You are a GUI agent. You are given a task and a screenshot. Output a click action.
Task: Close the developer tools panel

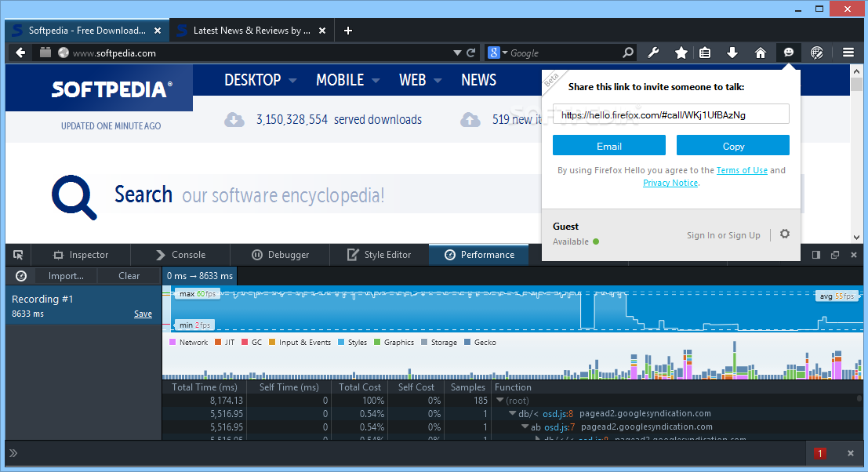click(854, 255)
